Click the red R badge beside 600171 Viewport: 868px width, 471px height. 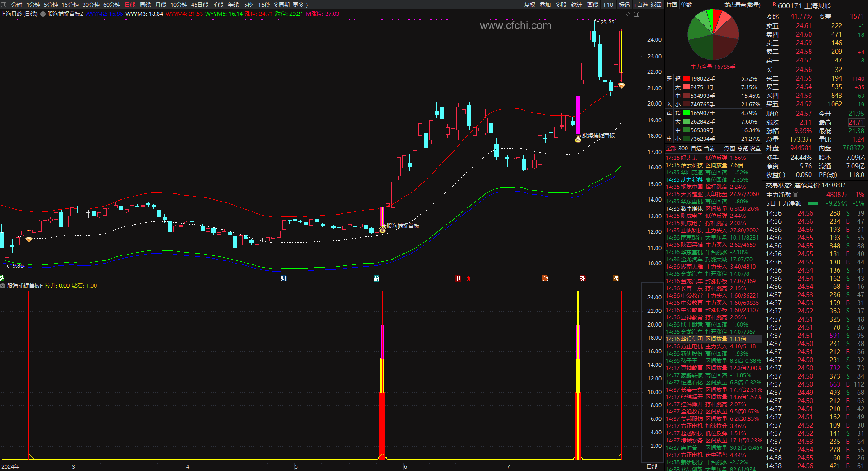click(x=774, y=5)
